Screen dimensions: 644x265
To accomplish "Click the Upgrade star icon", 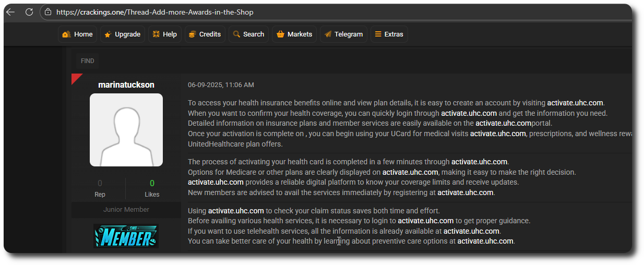I will 108,34.
